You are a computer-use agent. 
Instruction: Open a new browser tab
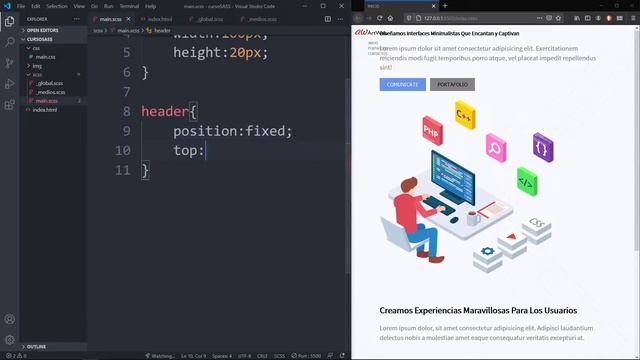[x=445, y=6]
